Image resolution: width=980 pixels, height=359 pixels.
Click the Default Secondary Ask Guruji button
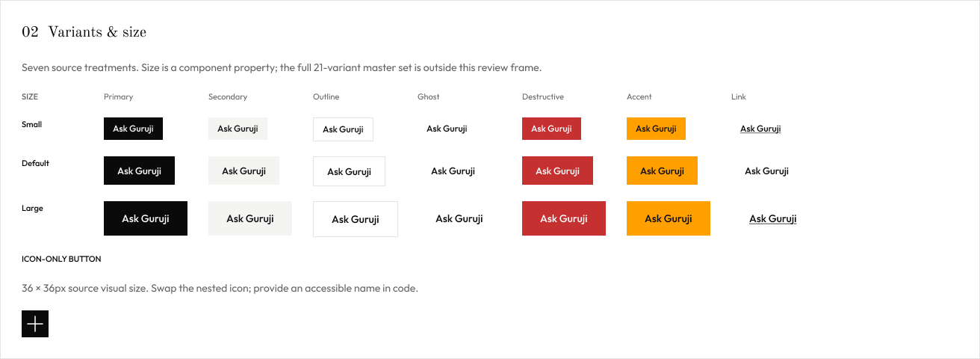pyautogui.click(x=244, y=171)
